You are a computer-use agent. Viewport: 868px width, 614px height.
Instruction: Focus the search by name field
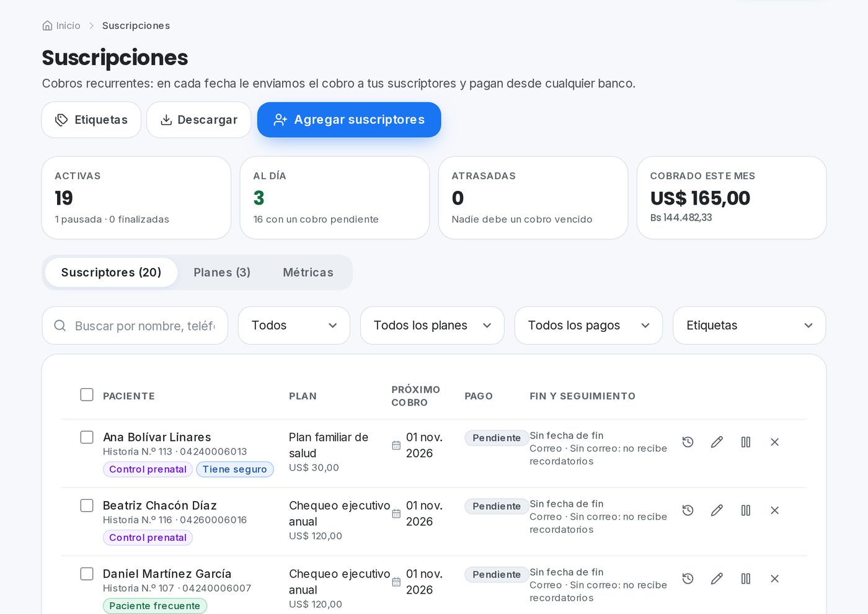pos(135,326)
